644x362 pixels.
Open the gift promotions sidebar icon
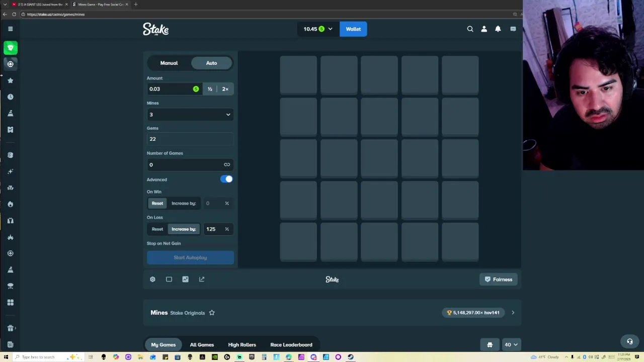pyautogui.click(x=10, y=328)
